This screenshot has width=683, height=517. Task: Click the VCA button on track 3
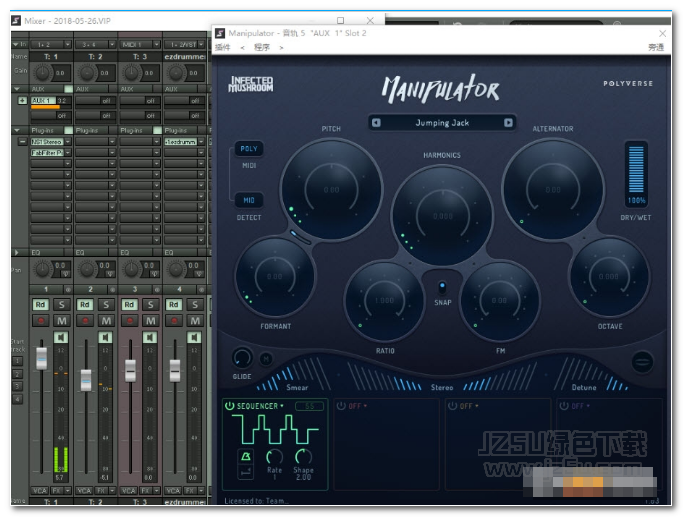coord(128,490)
